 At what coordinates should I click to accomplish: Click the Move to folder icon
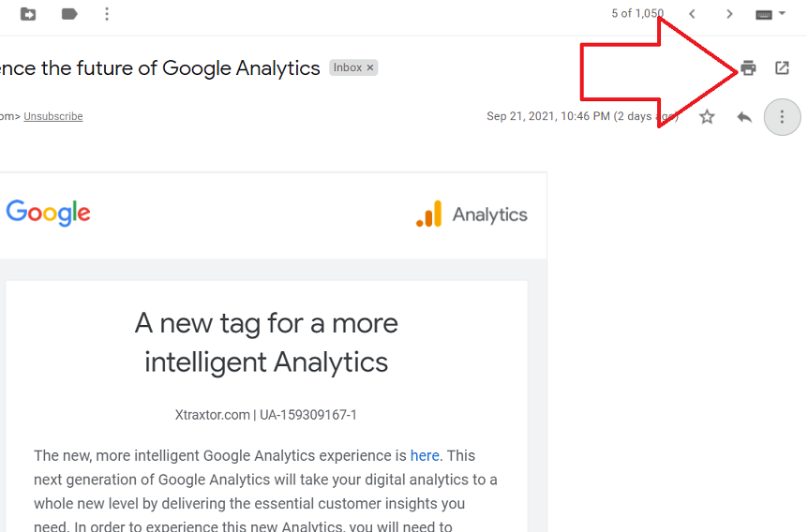coord(28,14)
